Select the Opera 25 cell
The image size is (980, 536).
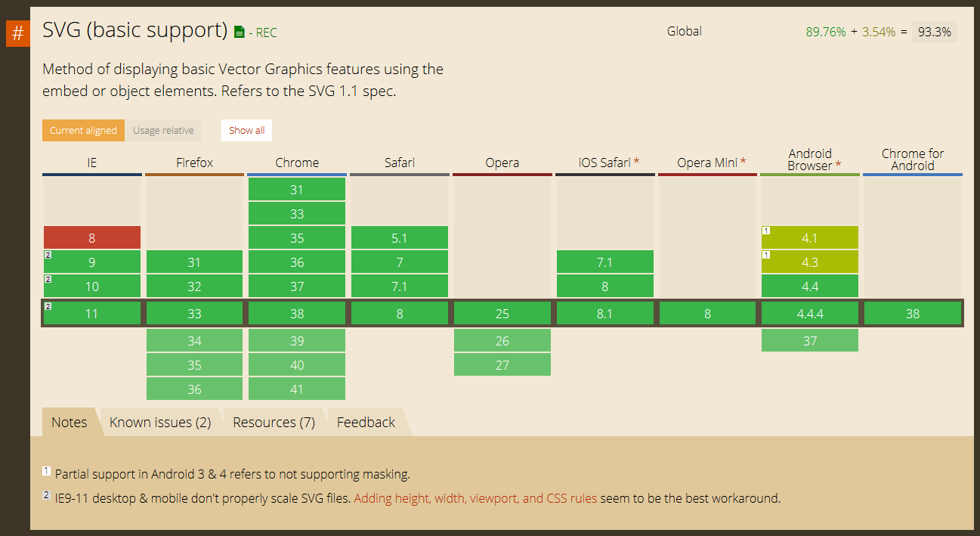click(502, 313)
